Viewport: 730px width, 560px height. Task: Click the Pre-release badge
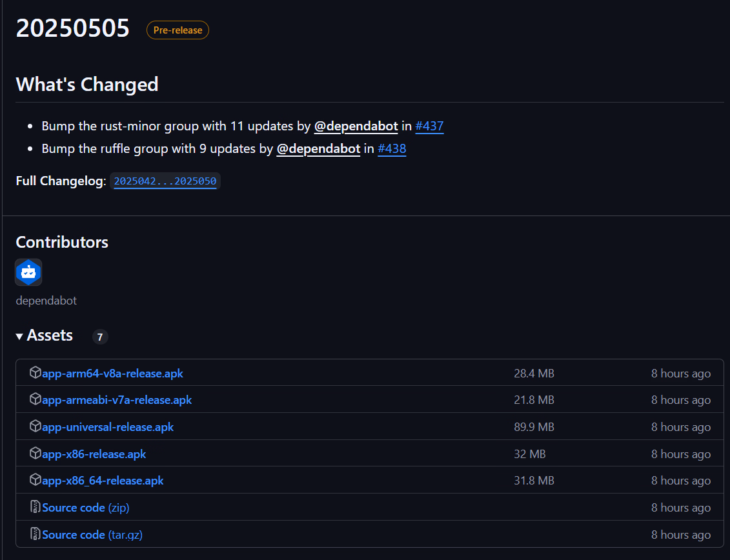click(177, 30)
